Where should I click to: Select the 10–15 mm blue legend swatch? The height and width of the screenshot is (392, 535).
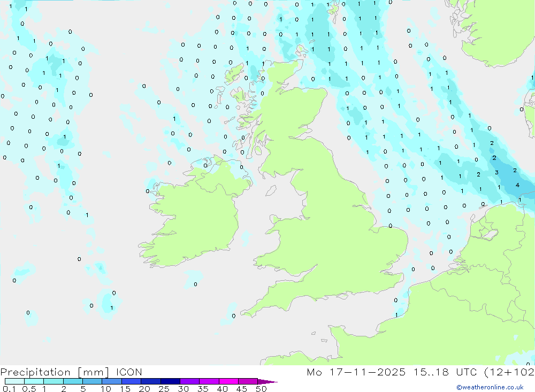[112, 381]
